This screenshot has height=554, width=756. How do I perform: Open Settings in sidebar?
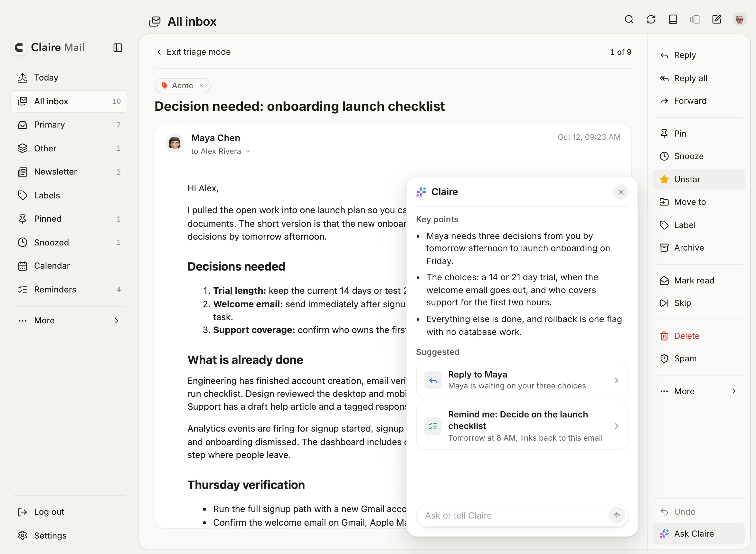(x=69, y=536)
